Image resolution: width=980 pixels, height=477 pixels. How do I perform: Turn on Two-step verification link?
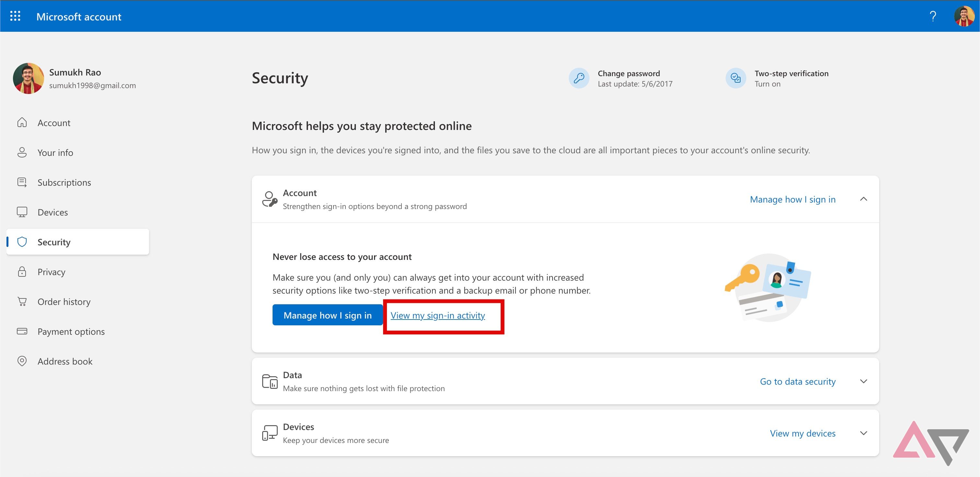coord(767,84)
